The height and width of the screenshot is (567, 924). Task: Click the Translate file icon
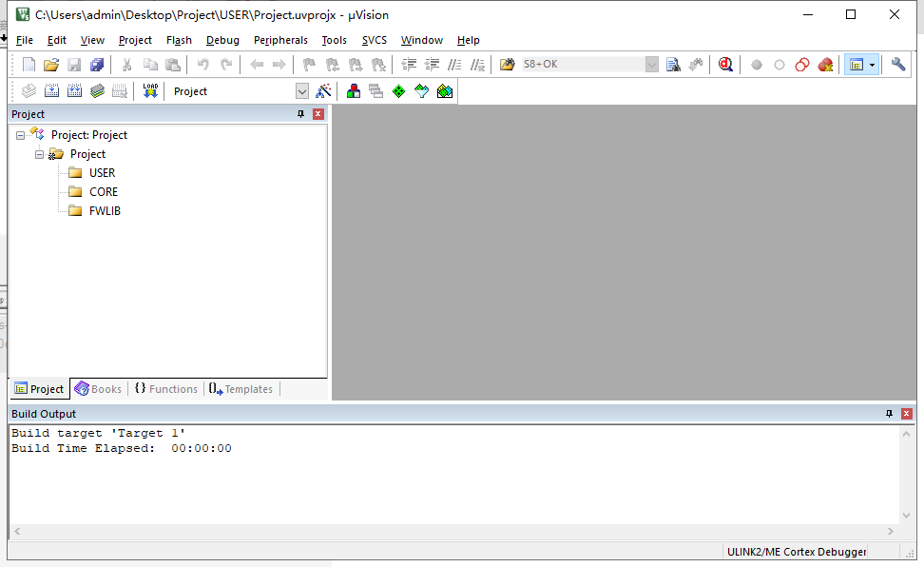point(29,91)
